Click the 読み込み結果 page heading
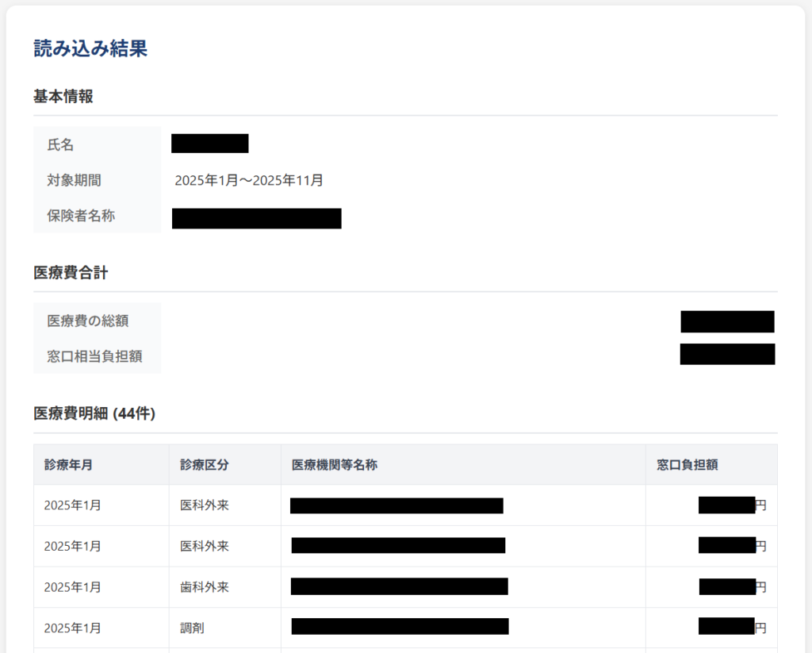812x653 pixels. tap(90, 48)
